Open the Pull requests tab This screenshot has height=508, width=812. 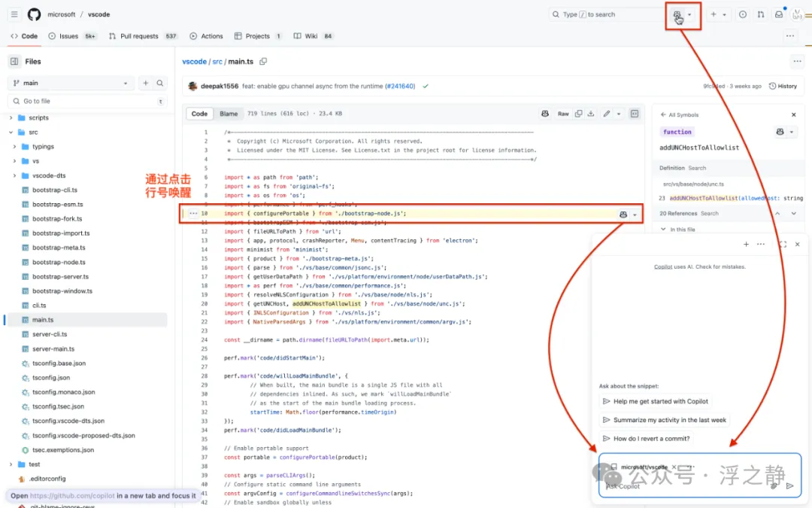point(142,36)
